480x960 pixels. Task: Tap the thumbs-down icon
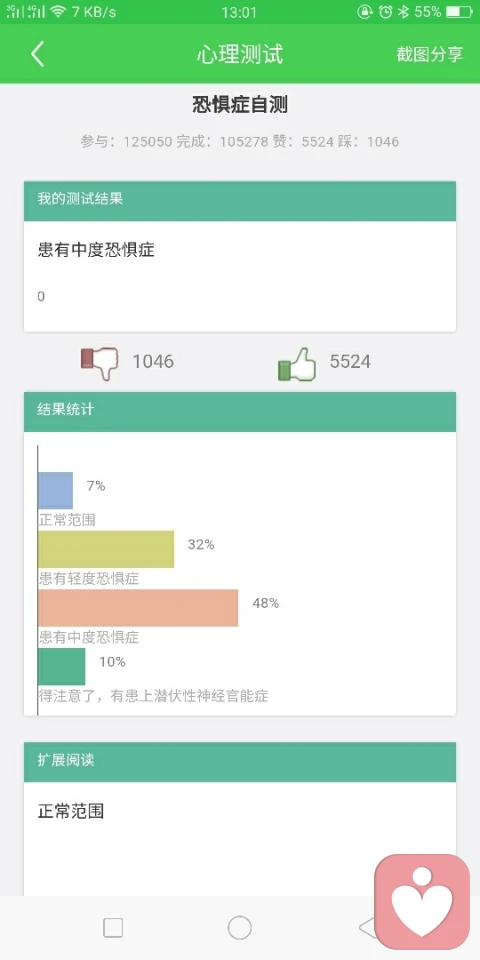tap(99, 363)
